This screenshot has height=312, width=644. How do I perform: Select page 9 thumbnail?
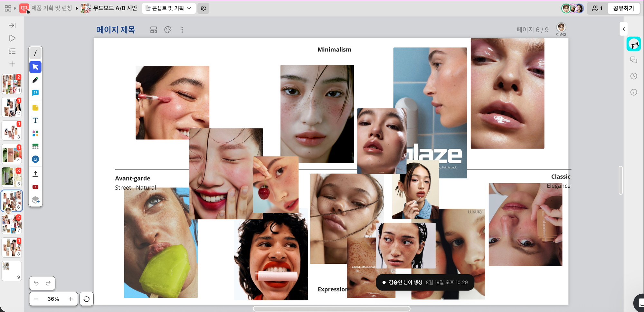point(12,271)
